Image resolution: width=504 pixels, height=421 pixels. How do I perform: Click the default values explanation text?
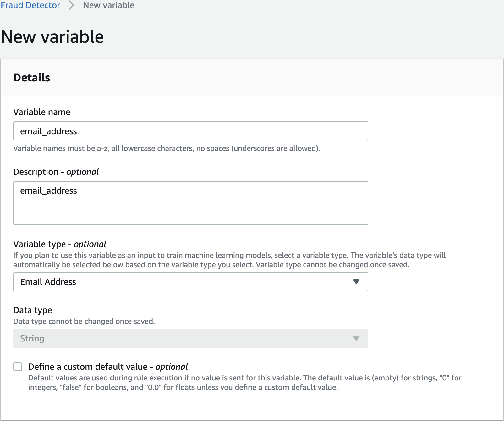[245, 383]
